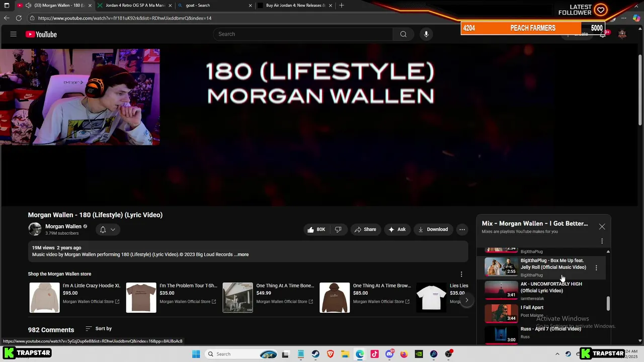
Task: Click the Ask button
Action: (x=397, y=229)
